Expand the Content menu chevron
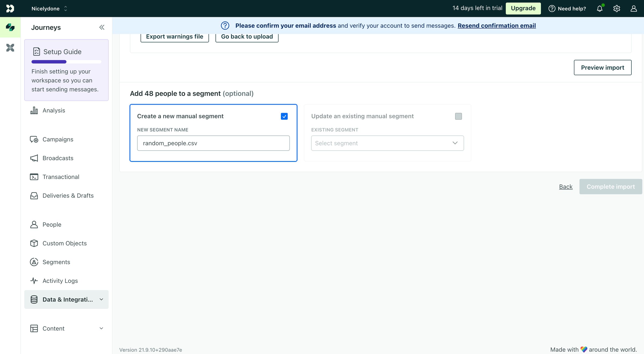644x354 pixels. click(x=101, y=329)
